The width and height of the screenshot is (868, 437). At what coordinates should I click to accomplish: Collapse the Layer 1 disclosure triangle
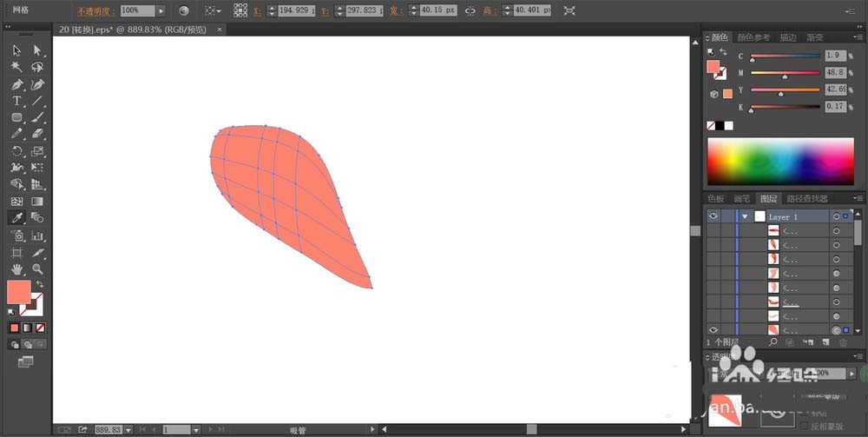pyautogui.click(x=745, y=216)
